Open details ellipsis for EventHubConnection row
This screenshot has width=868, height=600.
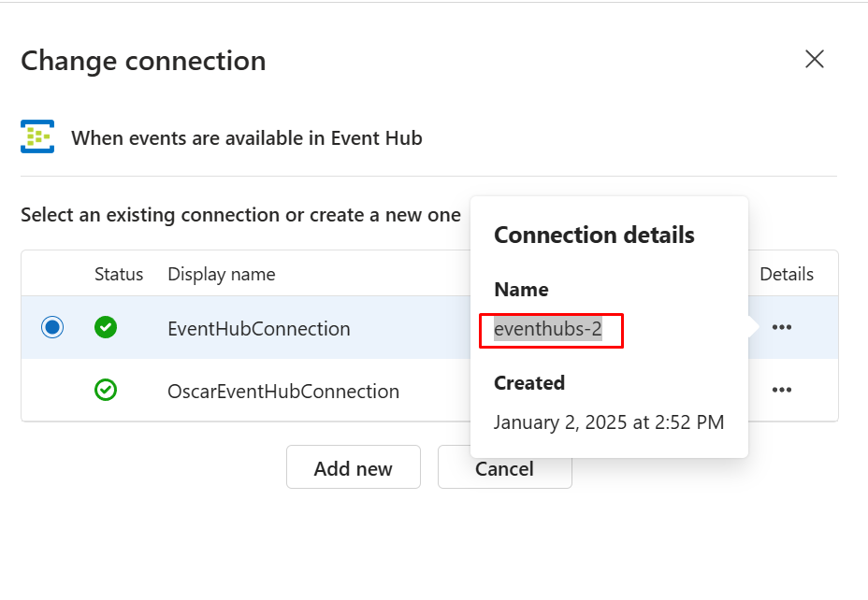point(782,328)
